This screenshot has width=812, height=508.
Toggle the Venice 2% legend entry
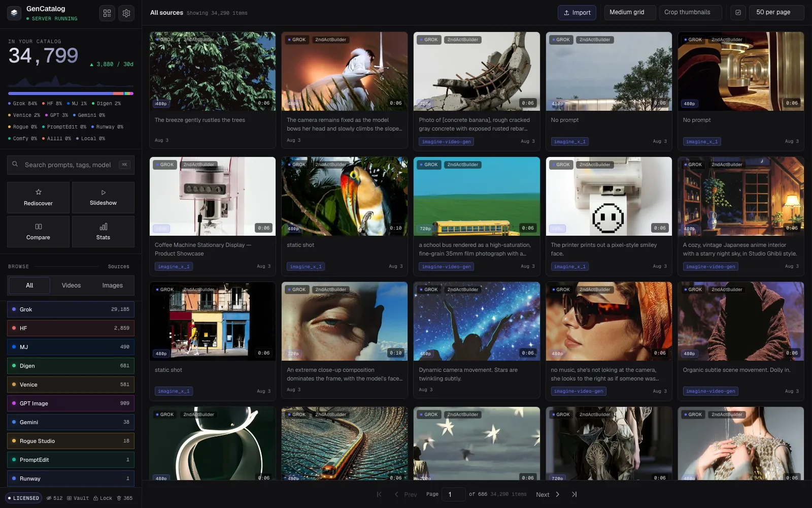[x=24, y=115]
